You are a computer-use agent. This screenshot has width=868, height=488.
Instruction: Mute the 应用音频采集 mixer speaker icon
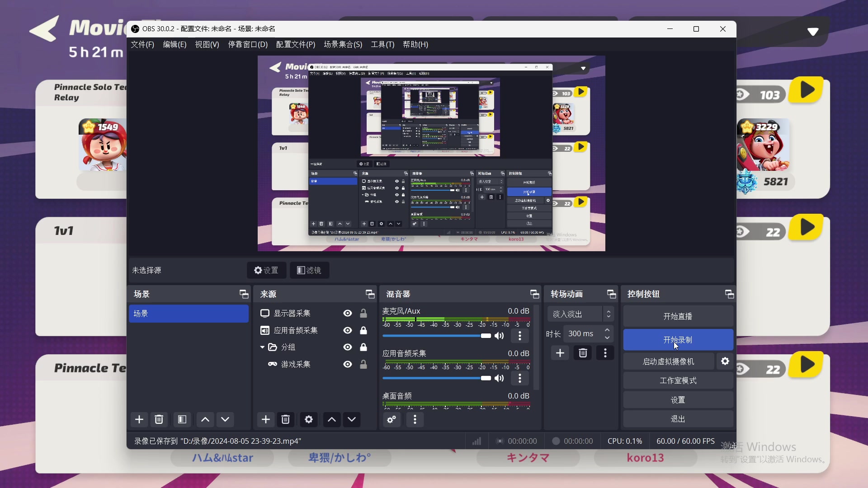coord(499,378)
